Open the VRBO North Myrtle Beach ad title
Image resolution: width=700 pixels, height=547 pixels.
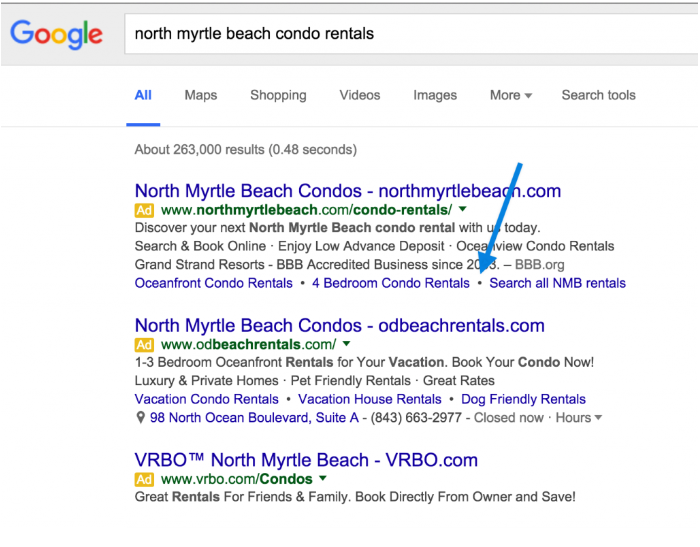coord(306,460)
